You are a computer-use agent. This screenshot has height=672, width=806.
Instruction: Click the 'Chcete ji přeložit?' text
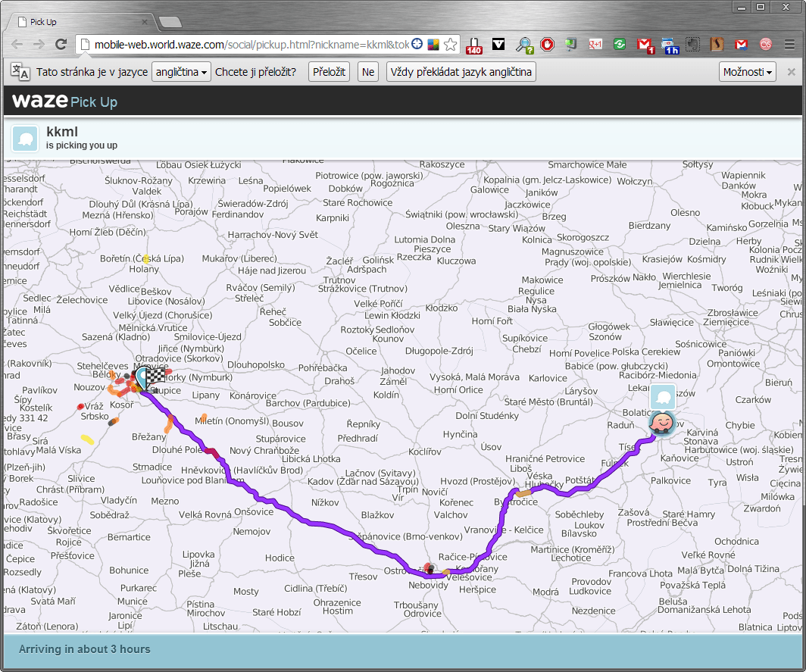point(255,72)
